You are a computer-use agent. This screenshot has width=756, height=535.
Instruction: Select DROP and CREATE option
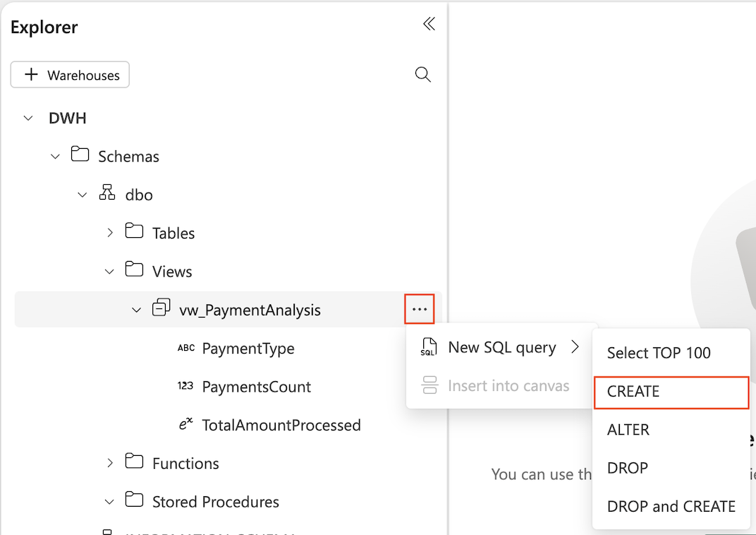click(x=671, y=506)
